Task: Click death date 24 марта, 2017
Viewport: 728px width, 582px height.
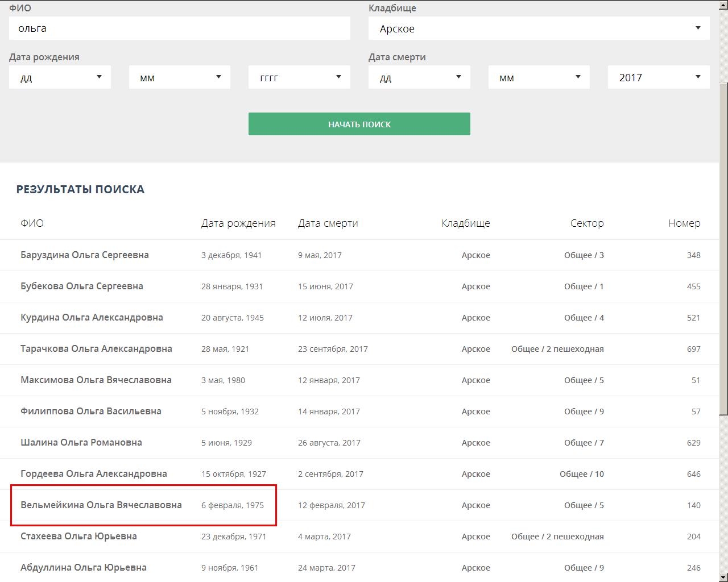Action: (x=326, y=568)
